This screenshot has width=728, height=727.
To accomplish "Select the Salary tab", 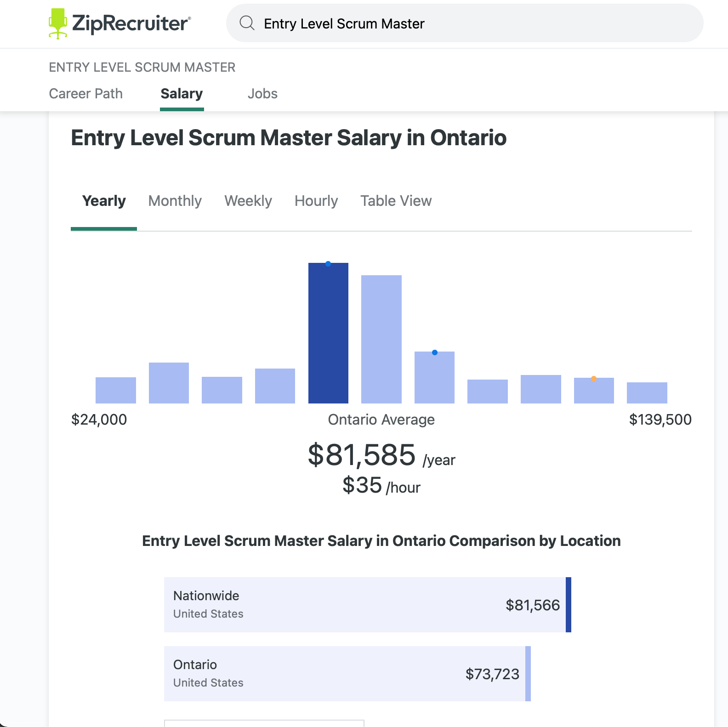I will [182, 94].
